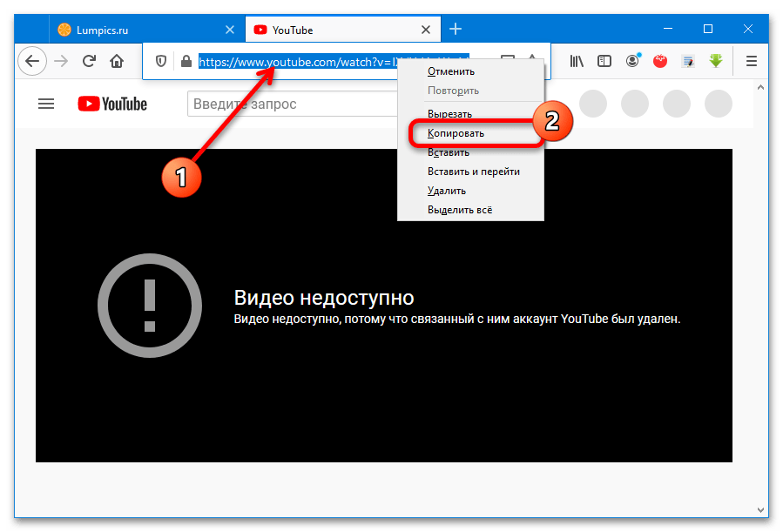Click the site security padlock icon
Viewport: 783px width, 532px height.
pyautogui.click(x=185, y=61)
